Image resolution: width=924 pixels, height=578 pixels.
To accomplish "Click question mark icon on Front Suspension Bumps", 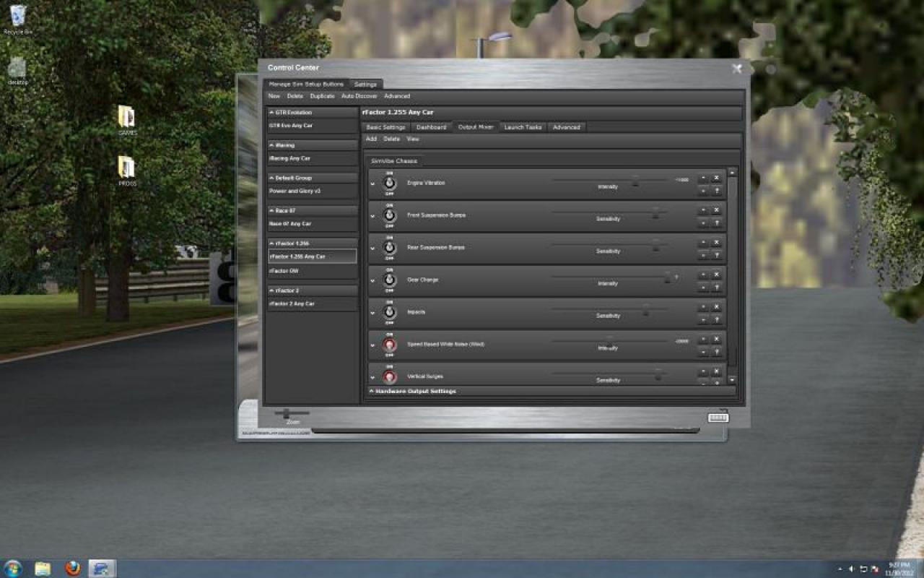I will click(x=716, y=223).
